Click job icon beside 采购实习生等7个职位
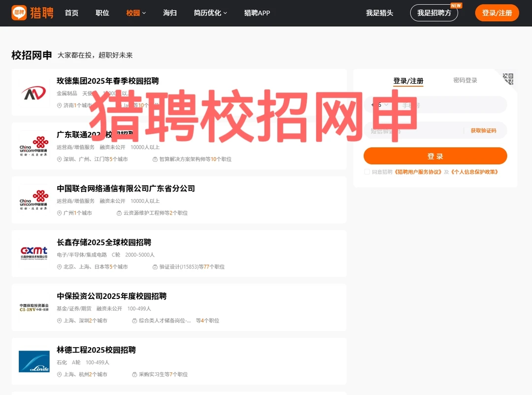Image resolution: width=532 pixels, height=395 pixels. click(x=134, y=375)
